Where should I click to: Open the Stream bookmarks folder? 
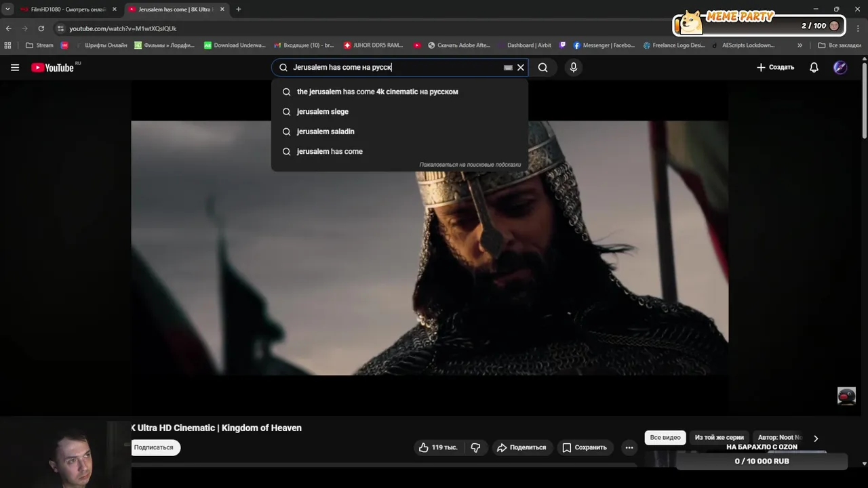39,45
